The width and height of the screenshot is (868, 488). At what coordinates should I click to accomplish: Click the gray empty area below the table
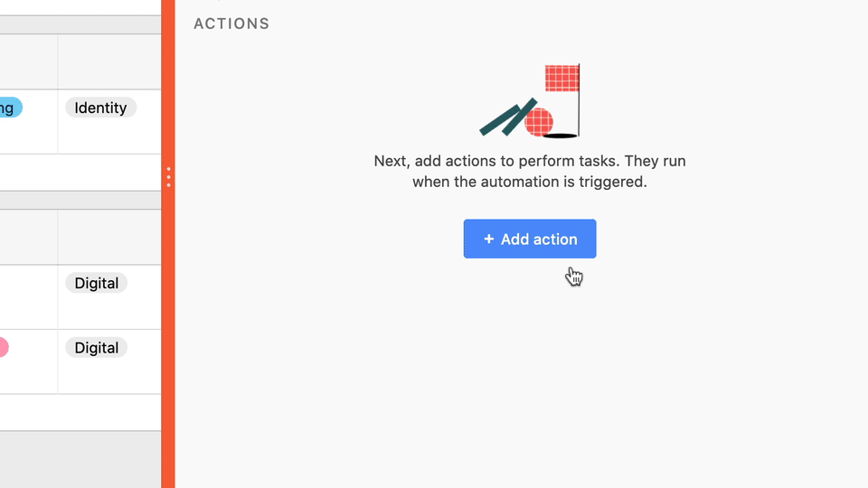pyautogui.click(x=80, y=460)
